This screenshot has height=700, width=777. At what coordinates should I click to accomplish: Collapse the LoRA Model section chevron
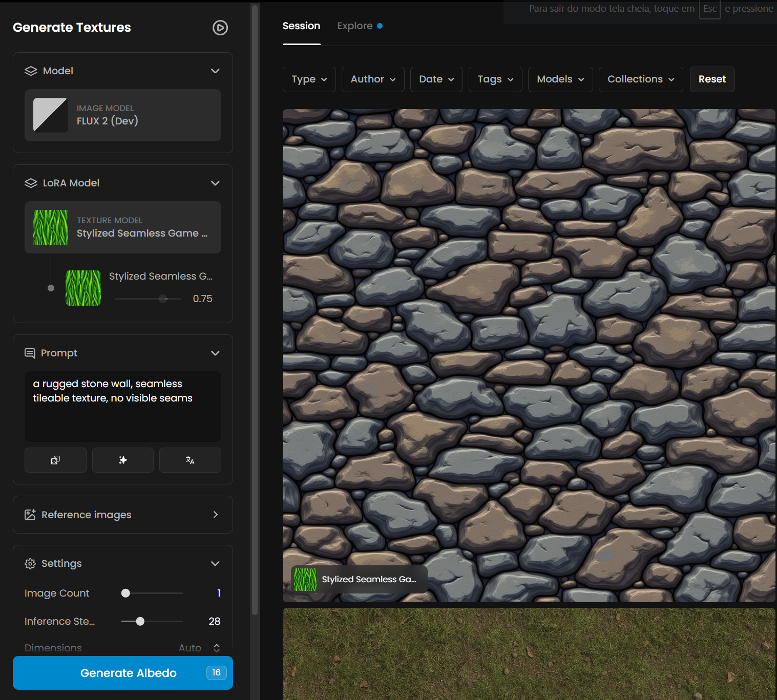tap(215, 183)
